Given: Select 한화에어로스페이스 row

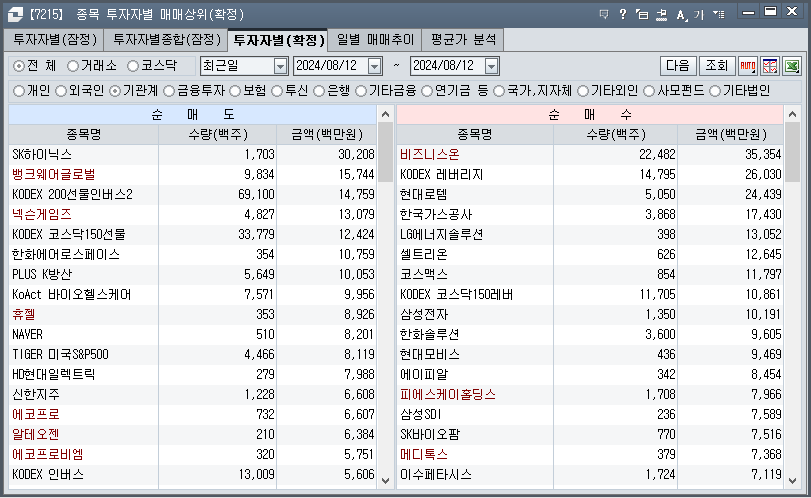Looking at the screenshot, I should point(192,254).
